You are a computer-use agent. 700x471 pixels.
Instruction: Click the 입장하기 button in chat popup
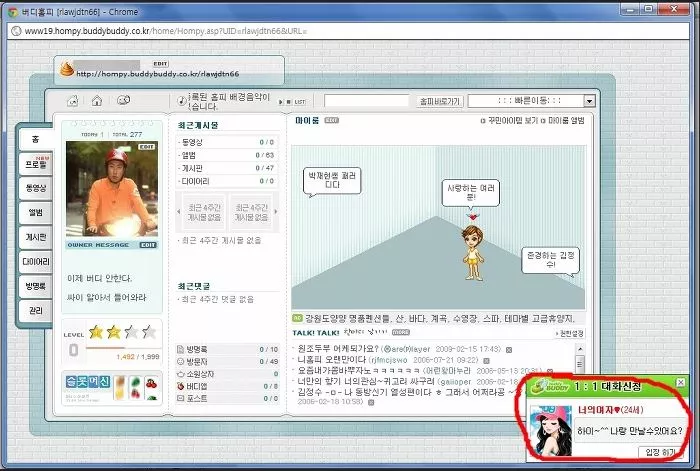(x=661, y=452)
